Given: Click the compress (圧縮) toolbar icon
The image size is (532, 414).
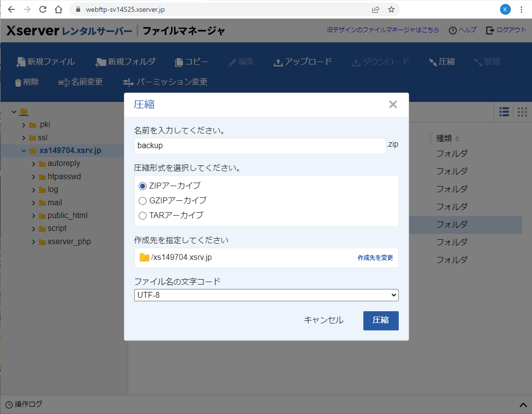Looking at the screenshot, I should [433, 62].
